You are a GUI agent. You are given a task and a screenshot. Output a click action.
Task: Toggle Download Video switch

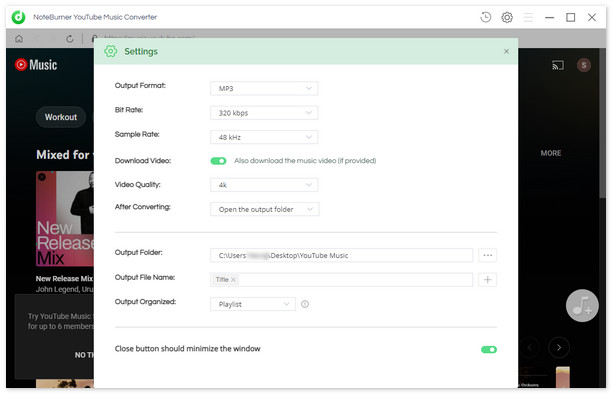tap(218, 161)
